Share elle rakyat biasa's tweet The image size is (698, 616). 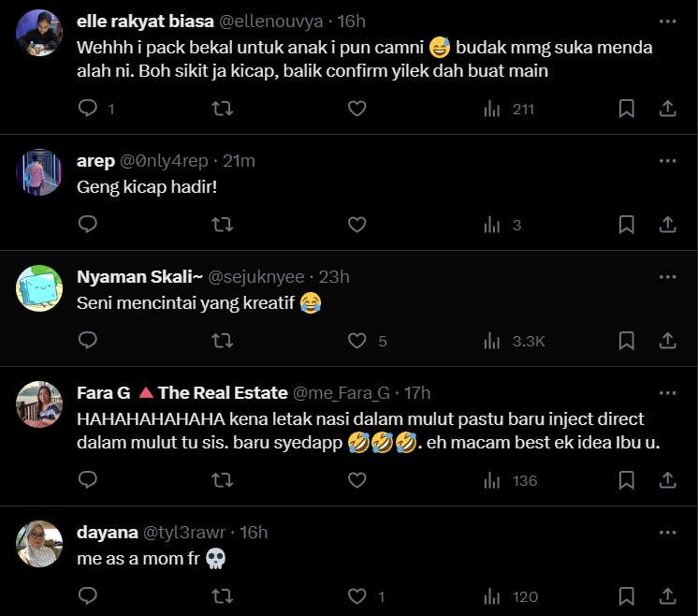tap(667, 109)
